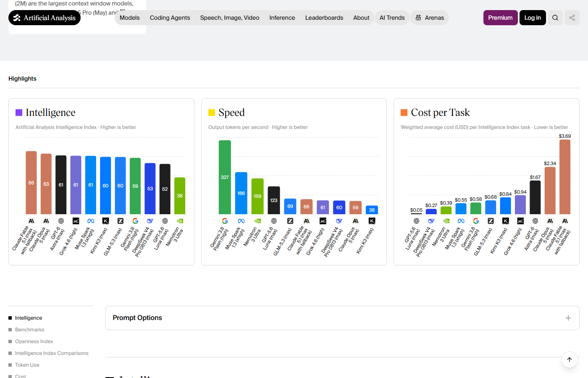Expand the Prompt Options panel
Viewport: 588px width, 378px height.
[x=342, y=318]
